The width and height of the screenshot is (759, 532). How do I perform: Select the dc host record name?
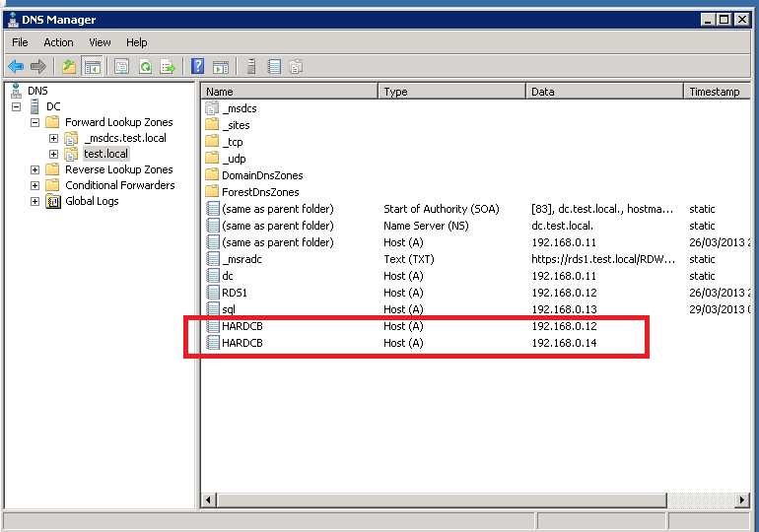tap(228, 276)
